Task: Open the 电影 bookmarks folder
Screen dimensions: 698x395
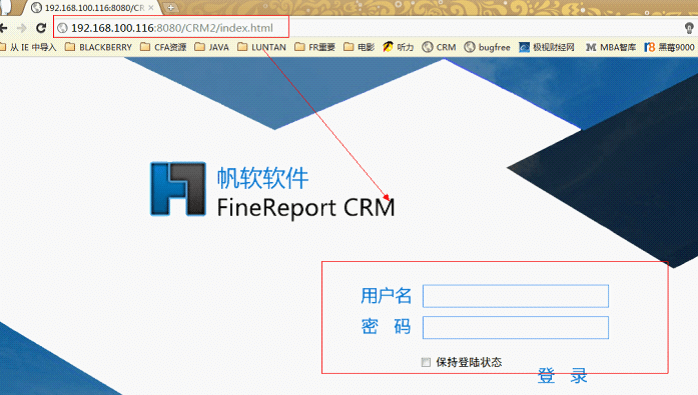Action: (x=359, y=47)
